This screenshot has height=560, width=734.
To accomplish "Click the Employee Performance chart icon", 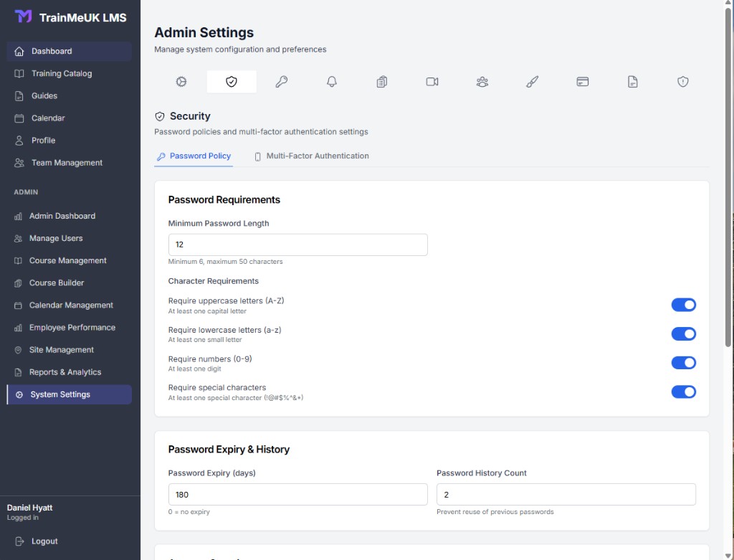I will coord(18,328).
